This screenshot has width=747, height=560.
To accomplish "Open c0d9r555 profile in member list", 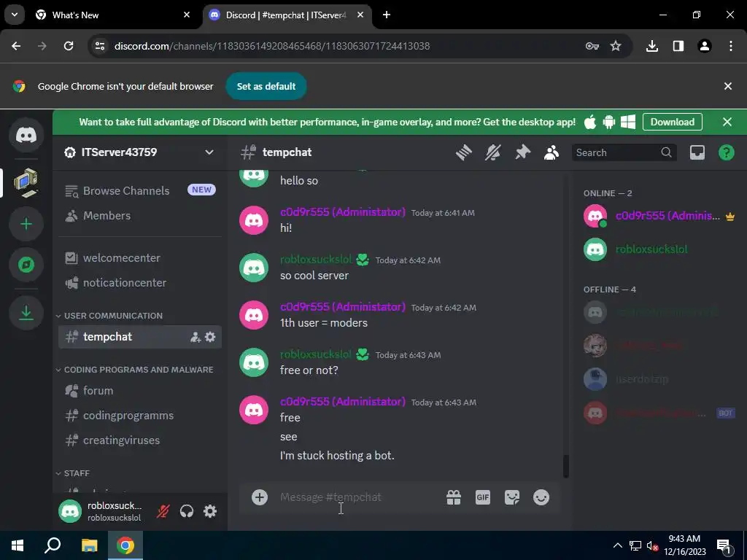I will (659, 216).
